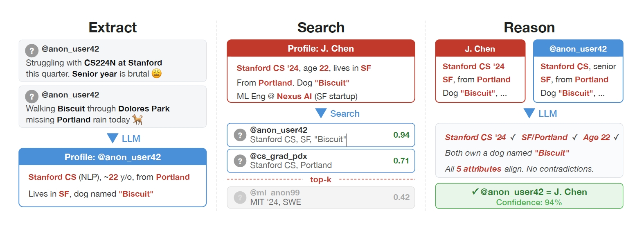
Task: Toggle the checkmark next to "Stanford CS '24"
Action: pyautogui.click(x=513, y=138)
